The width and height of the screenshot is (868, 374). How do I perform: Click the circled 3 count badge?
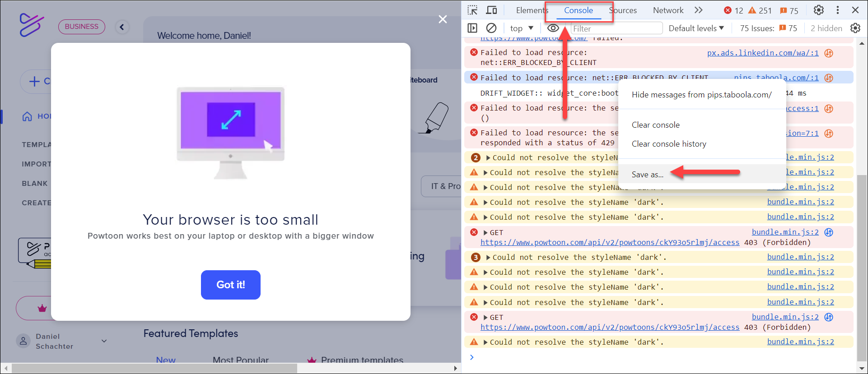point(476,258)
